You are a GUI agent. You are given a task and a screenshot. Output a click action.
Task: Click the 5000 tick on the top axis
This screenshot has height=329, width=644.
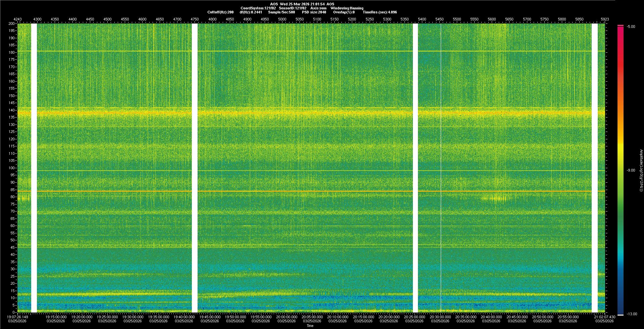(282, 19)
